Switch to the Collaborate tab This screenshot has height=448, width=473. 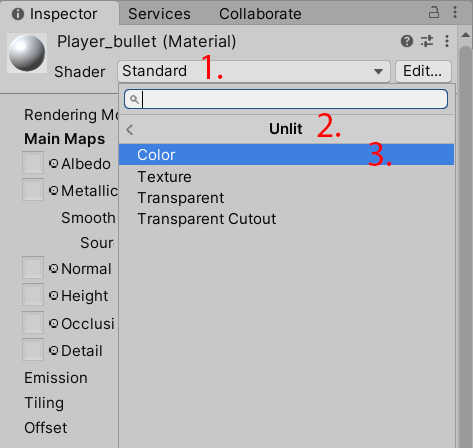260,14
